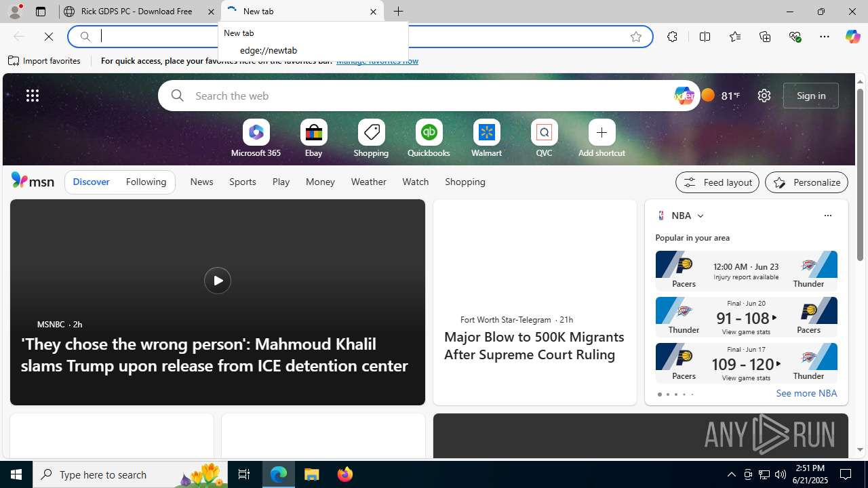Open Major Blow to 500K Migrants article

click(534, 346)
